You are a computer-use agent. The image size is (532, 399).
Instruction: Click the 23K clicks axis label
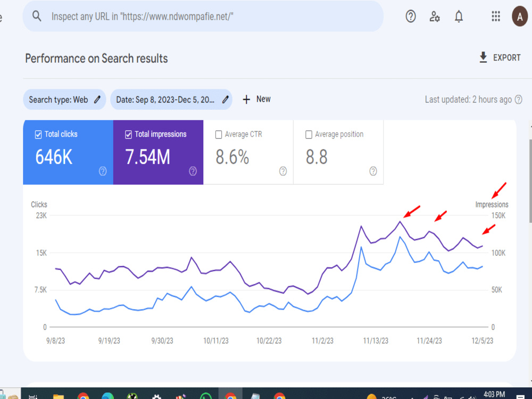[41, 215]
